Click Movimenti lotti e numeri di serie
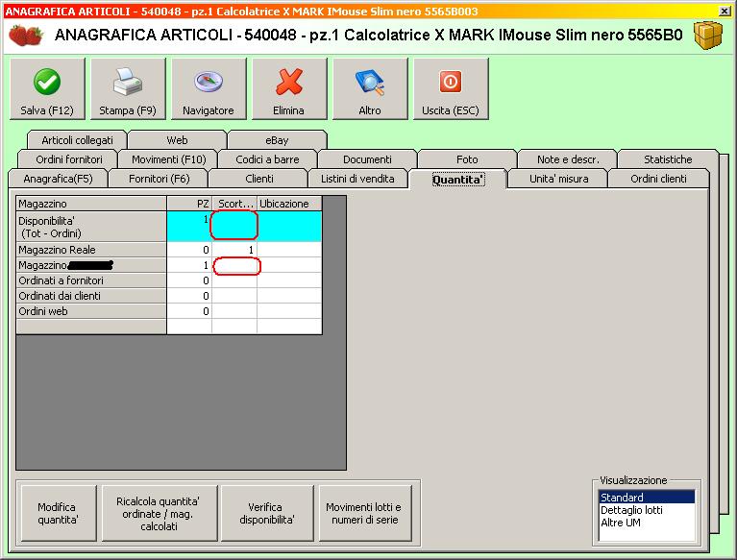This screenshot has width=737, height=560. 365,513
